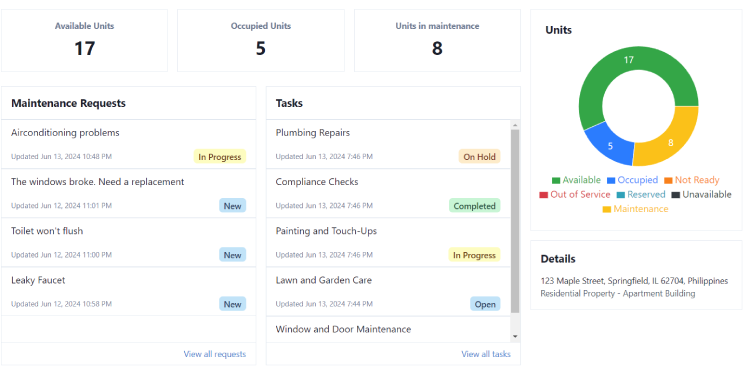Toggle Unavailable legend entry
The width and height of the screenshot is (750, 385).
701,194
